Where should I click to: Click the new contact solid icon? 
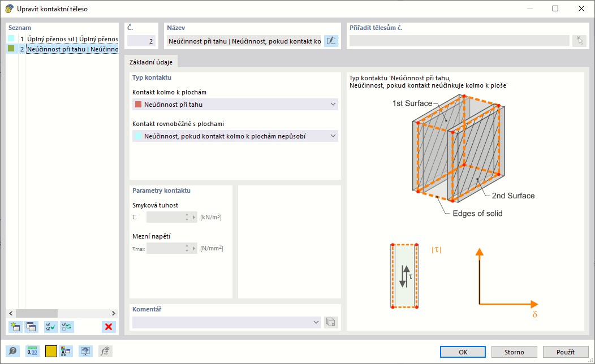(15, 326)
